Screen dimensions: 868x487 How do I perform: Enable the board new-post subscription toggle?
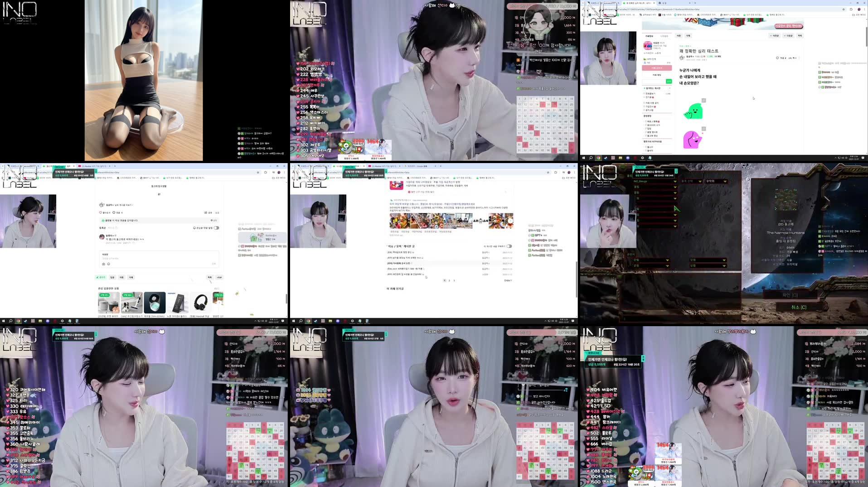pyautogui.click(x=509, y=246)
